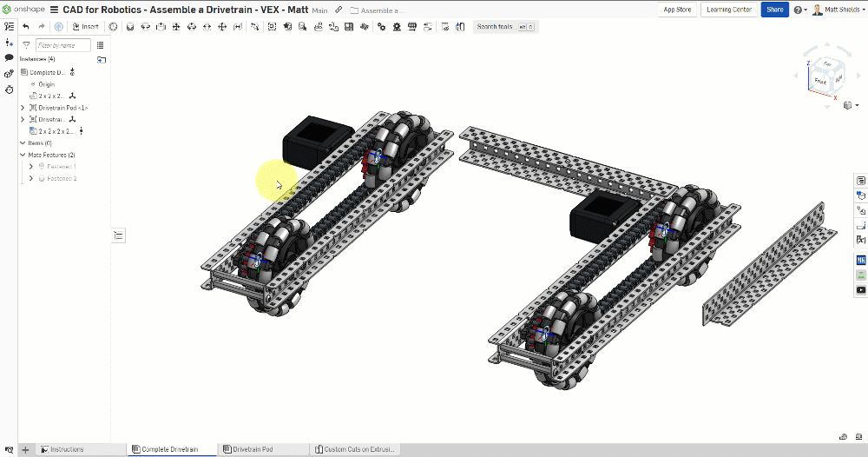The image size is (868, 457).
Task: Click the Insert parts button
Action: click(x=86, y=27)
